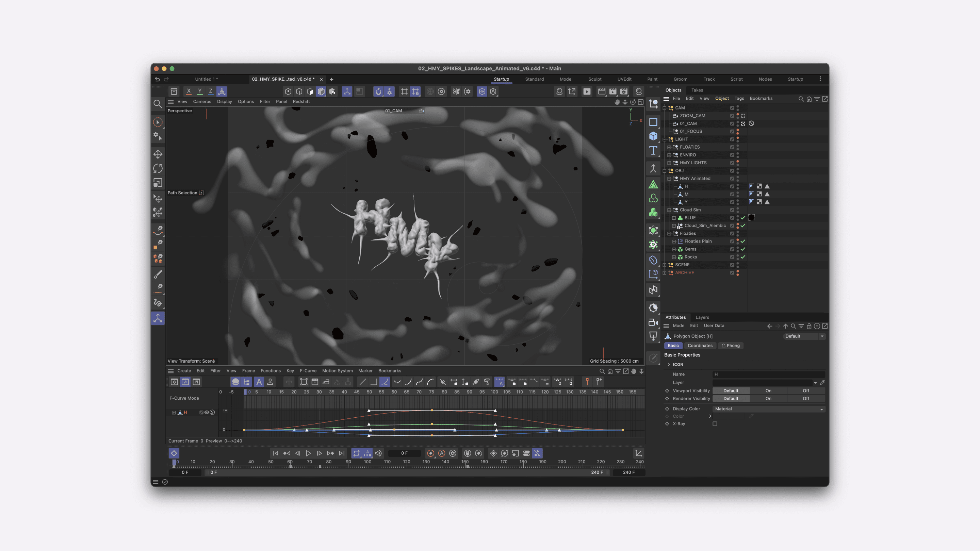Switch to the Sculpt layout tab

[594, 79]
